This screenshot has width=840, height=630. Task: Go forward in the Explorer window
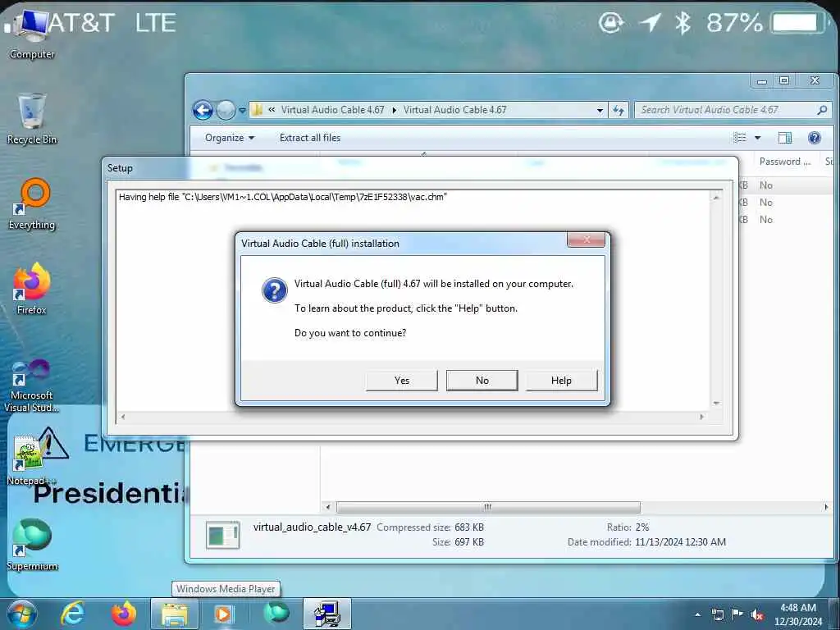tap(226, 111)
